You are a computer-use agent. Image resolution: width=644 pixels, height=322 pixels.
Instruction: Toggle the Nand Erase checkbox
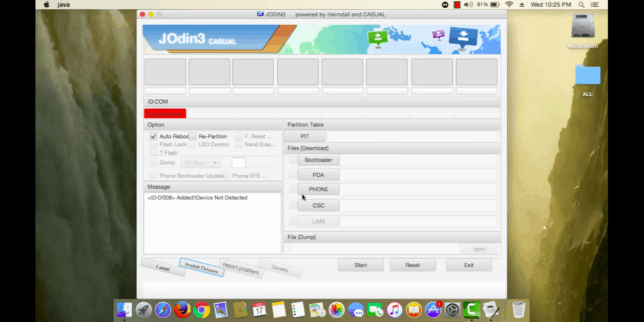[x=238, y=145]
